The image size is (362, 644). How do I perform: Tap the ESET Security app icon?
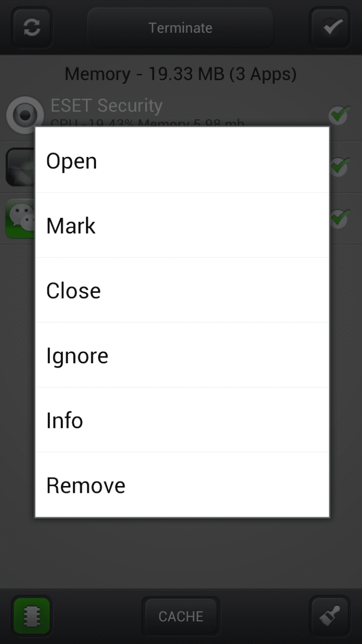click(x=25, y=115)
